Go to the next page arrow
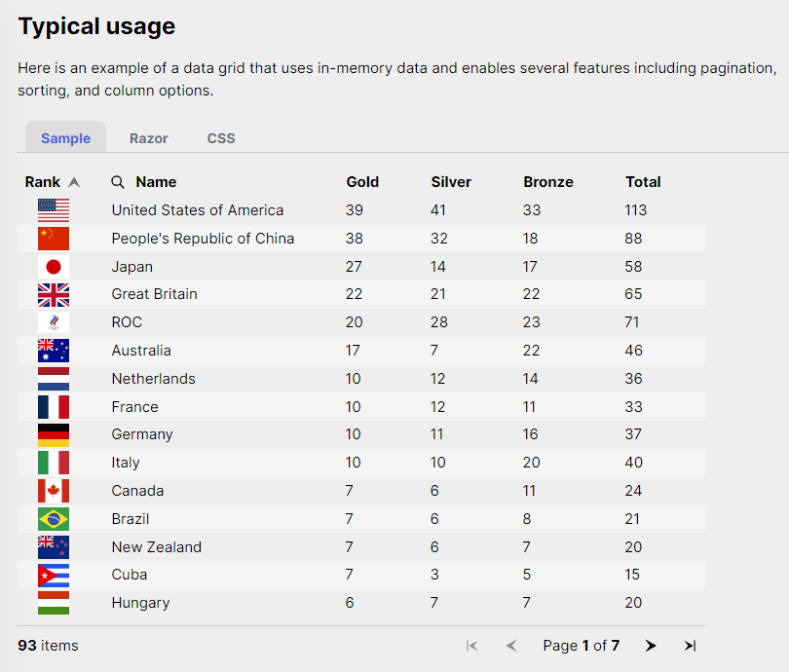Viewport: 789px width, 672px height. (x=650, y=646)
